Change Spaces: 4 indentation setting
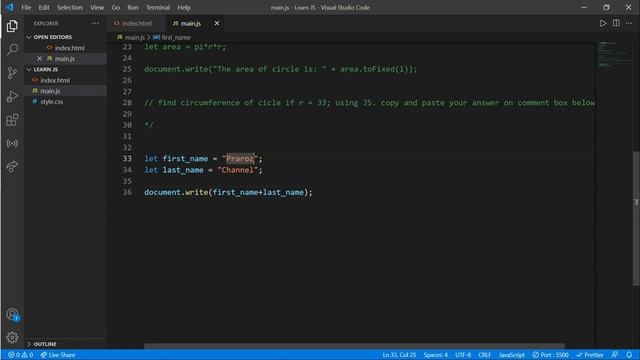 (436, 355)
